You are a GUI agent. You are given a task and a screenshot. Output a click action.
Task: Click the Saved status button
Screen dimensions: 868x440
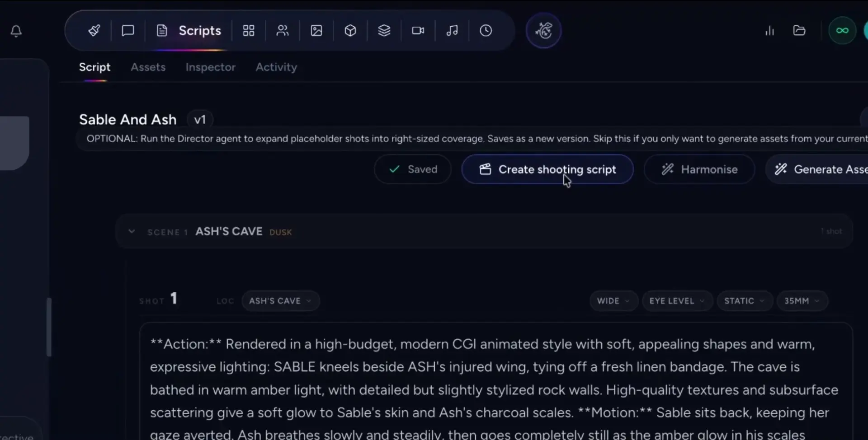pos(412,169)
